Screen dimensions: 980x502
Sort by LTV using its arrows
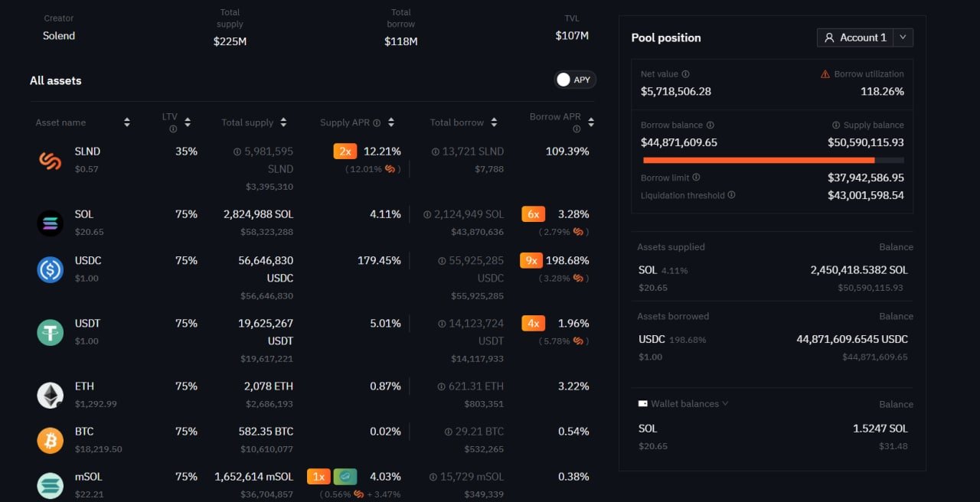coord(188,122)
